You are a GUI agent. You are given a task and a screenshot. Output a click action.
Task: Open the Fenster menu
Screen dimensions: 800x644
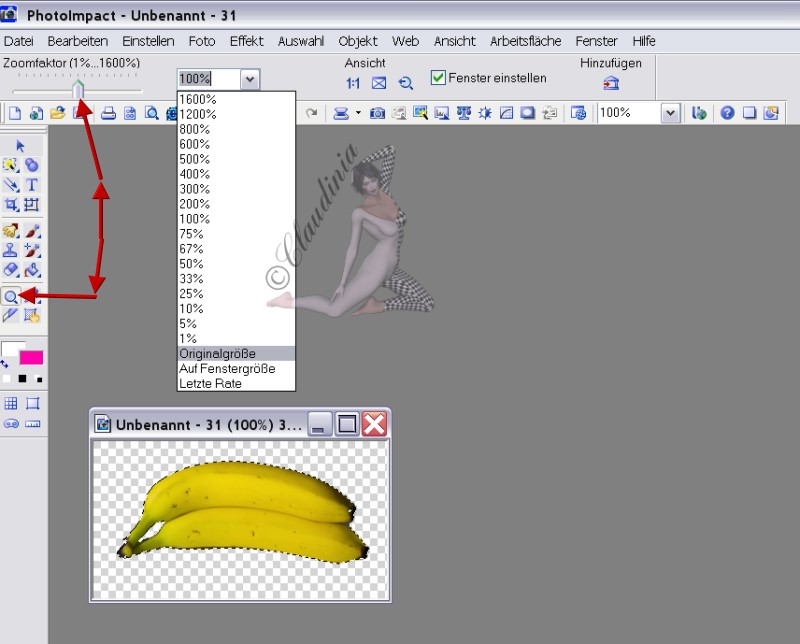596,41
